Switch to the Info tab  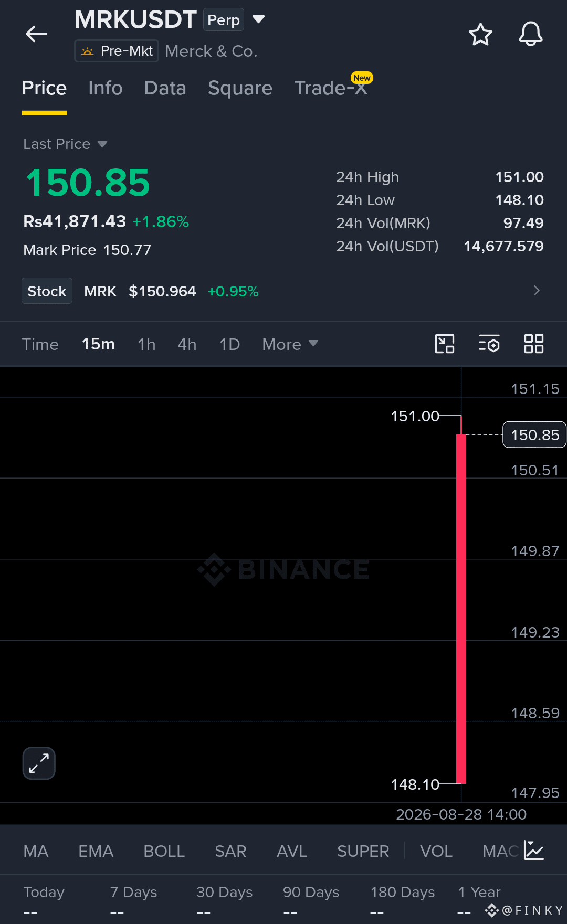tap(106, 88)
